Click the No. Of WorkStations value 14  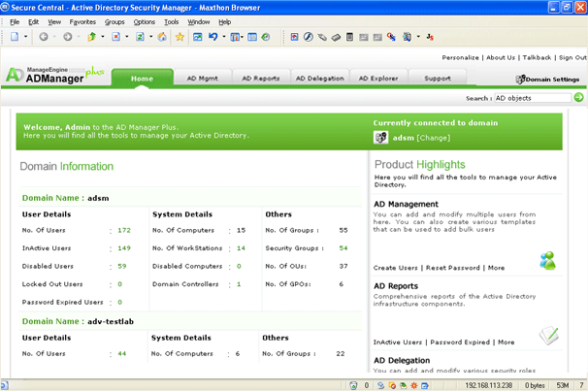pyautogui.click(x=242, y=247)
